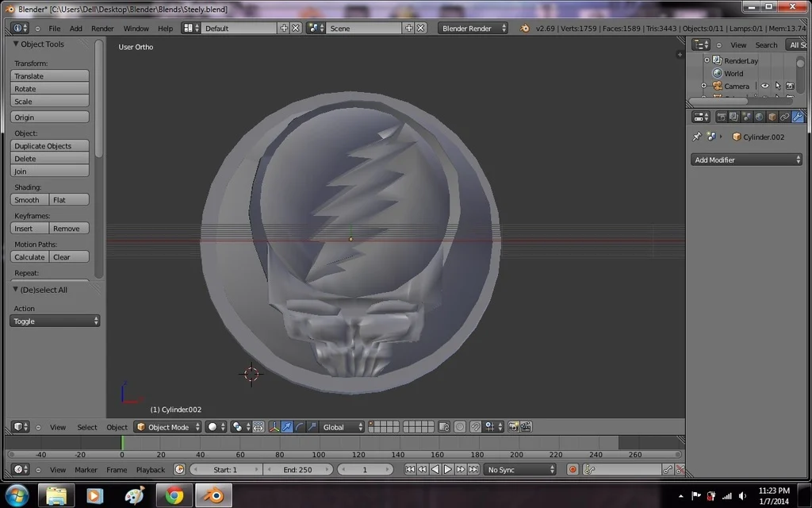Screen dimensions: 812x508
Task: Delete the Default screen layout
Action: [x=295, y=28]
